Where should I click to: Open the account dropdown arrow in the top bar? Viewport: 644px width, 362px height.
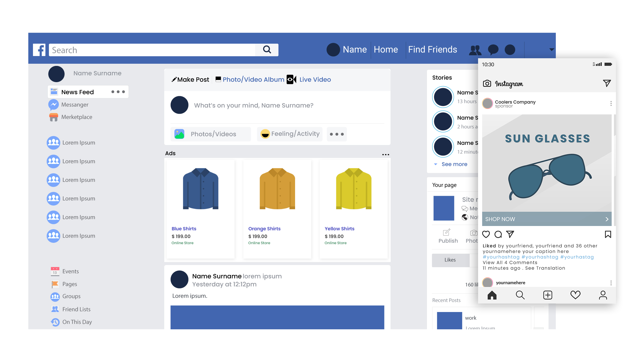[551, 49]
